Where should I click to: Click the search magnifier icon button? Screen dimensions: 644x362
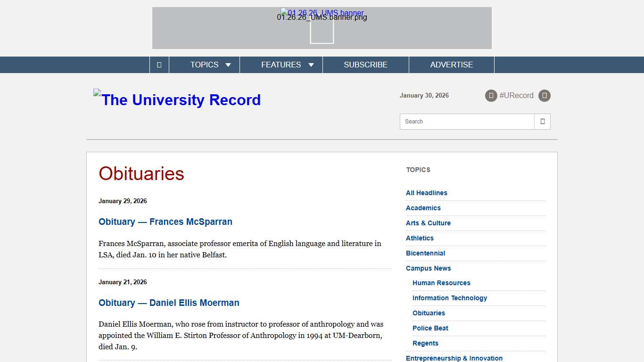(542, 121)
